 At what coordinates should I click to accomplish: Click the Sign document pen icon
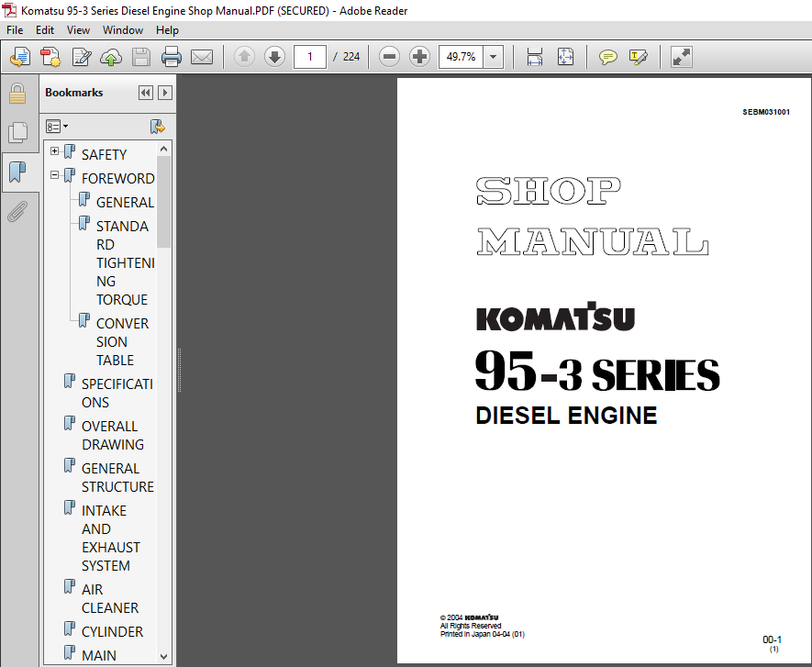point(82,57)
